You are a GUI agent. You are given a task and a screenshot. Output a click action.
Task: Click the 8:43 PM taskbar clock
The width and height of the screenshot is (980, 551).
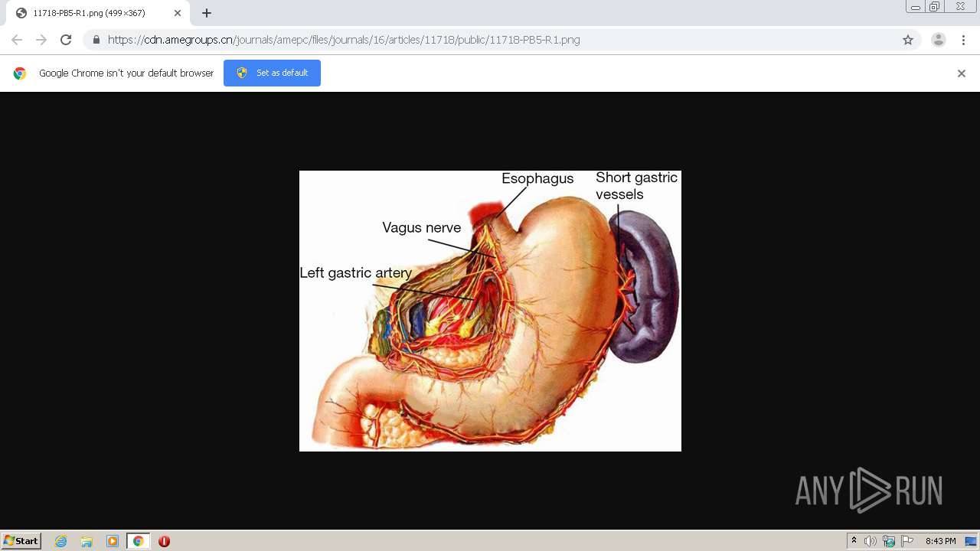click(940, 541)
